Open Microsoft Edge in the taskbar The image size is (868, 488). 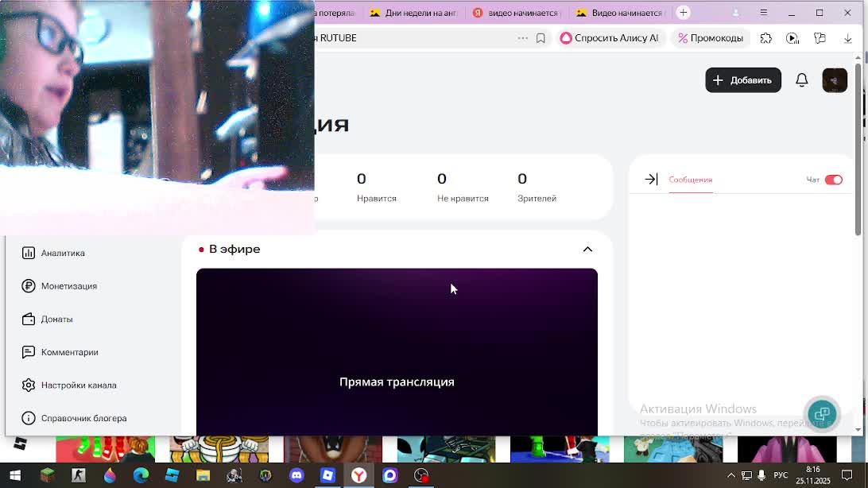pyautogui.click(x=141, y=475)
